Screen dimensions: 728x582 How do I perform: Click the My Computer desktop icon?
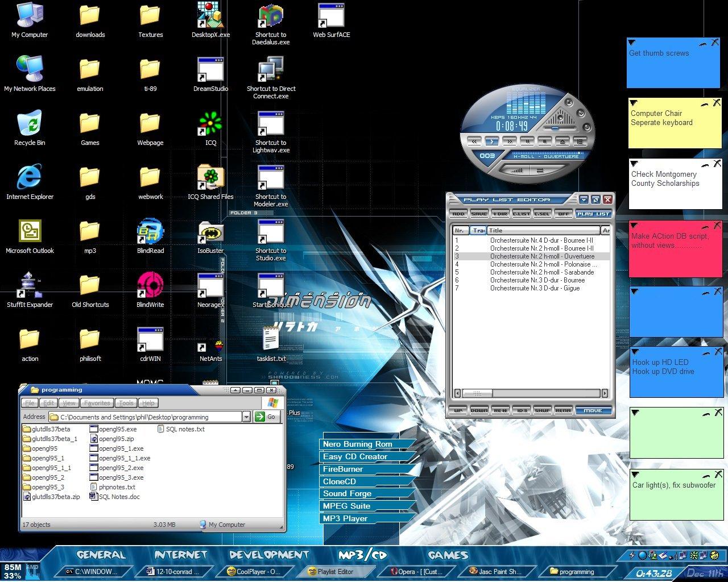coord(30,20)
